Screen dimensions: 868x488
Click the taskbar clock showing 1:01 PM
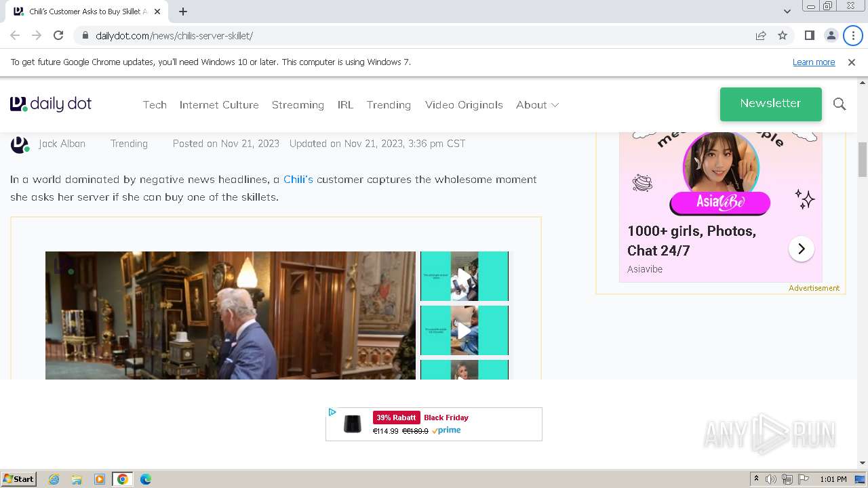[833, 479]
